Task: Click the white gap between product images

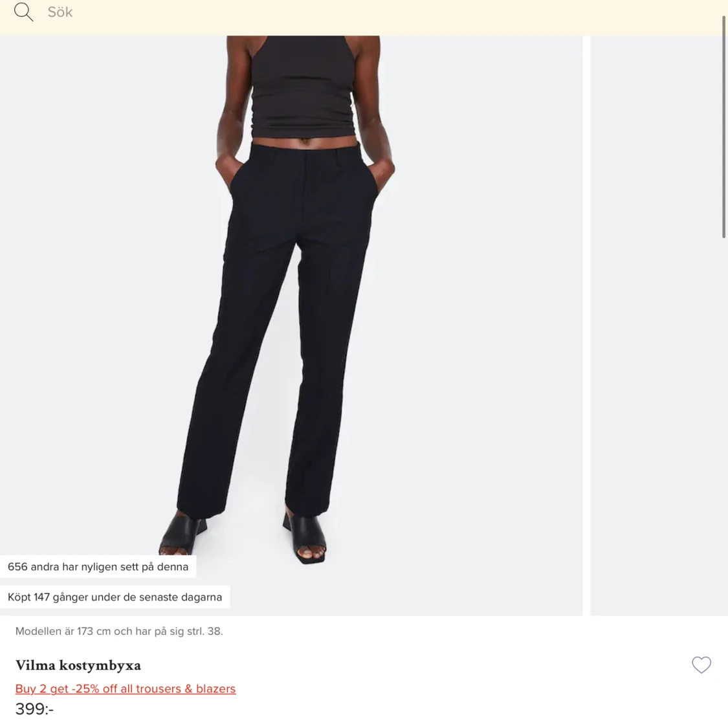Action: pyautogui.click(x=586, y=325)
